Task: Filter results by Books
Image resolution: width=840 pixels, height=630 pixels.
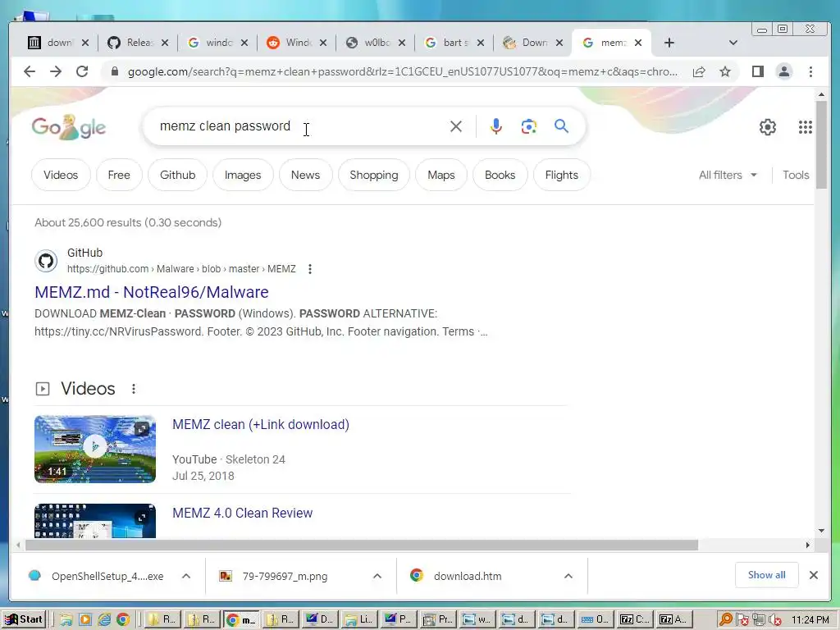Action: pos(500,176)
